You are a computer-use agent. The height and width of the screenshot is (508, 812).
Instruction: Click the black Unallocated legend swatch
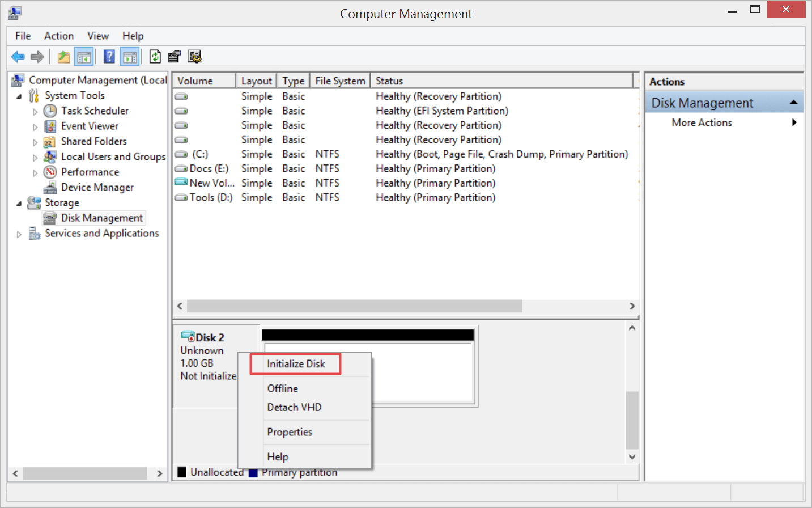click(182, 472)
